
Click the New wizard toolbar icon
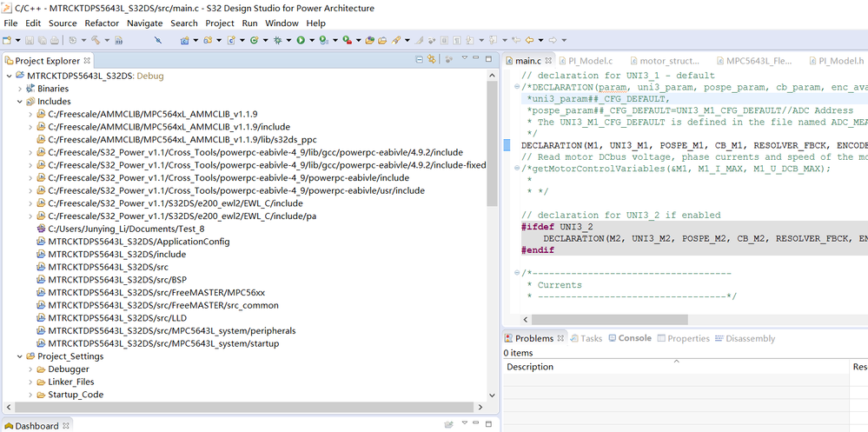pyautogui.click(x=7, y=40)
